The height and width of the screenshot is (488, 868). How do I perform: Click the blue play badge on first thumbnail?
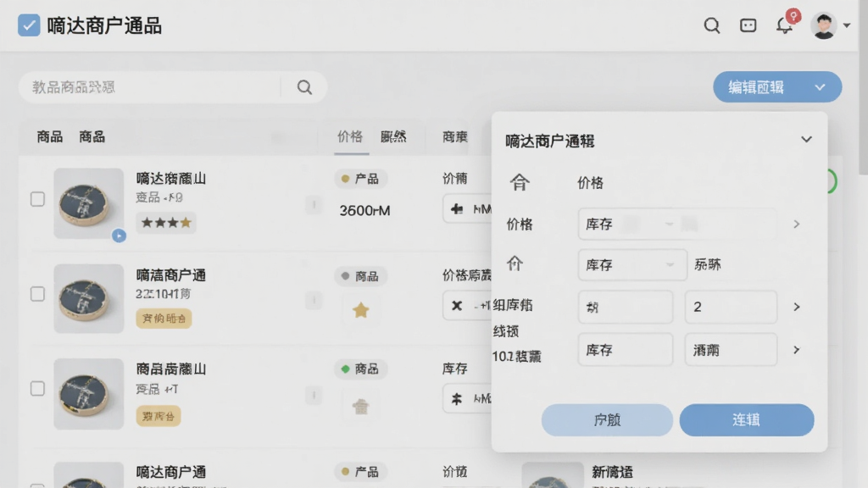pyautogui.click(x=119, y=236)
